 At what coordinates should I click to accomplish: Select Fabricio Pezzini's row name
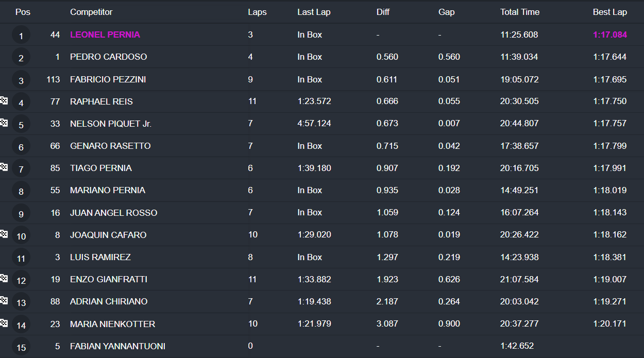pos(108,79)
